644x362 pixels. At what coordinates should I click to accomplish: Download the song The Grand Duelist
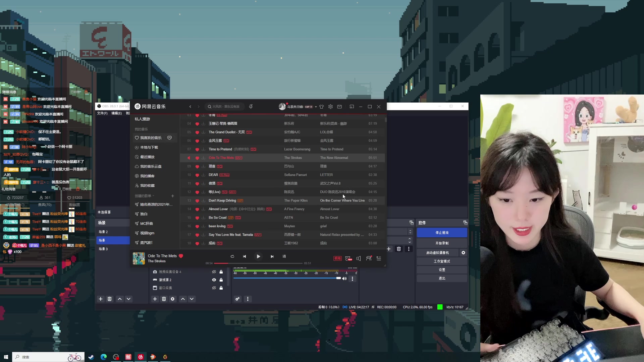tap(203, 132)
